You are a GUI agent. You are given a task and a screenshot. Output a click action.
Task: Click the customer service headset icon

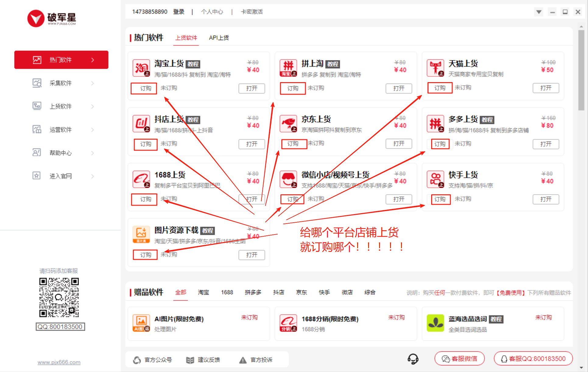(413, 359)
